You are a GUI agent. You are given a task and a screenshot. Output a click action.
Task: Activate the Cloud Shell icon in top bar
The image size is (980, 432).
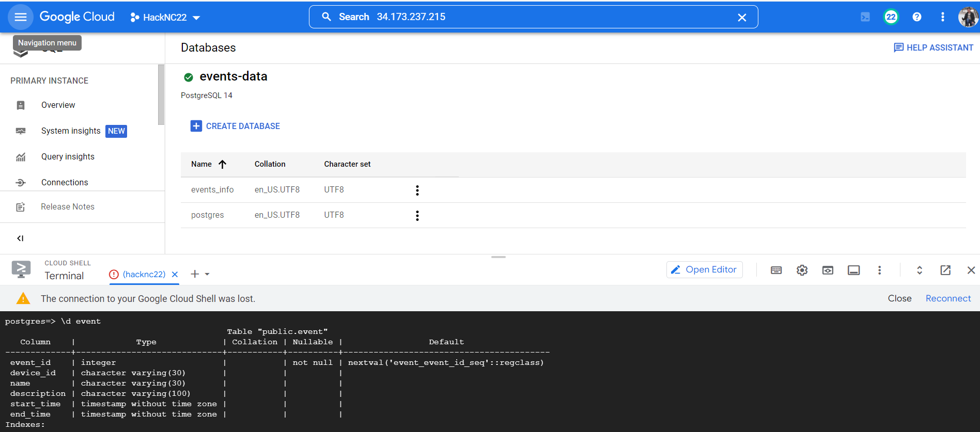coord(865,17)
